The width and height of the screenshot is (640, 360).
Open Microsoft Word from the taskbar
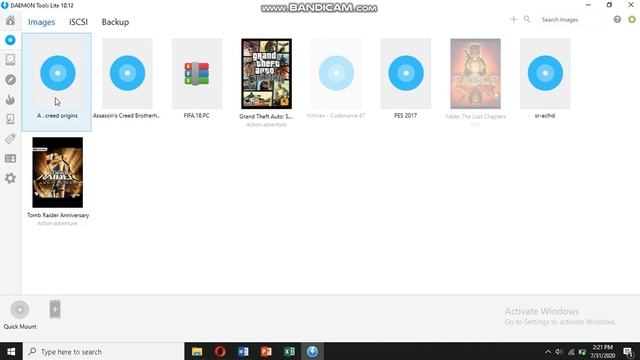pyautogui.click(x=243, y=351)
